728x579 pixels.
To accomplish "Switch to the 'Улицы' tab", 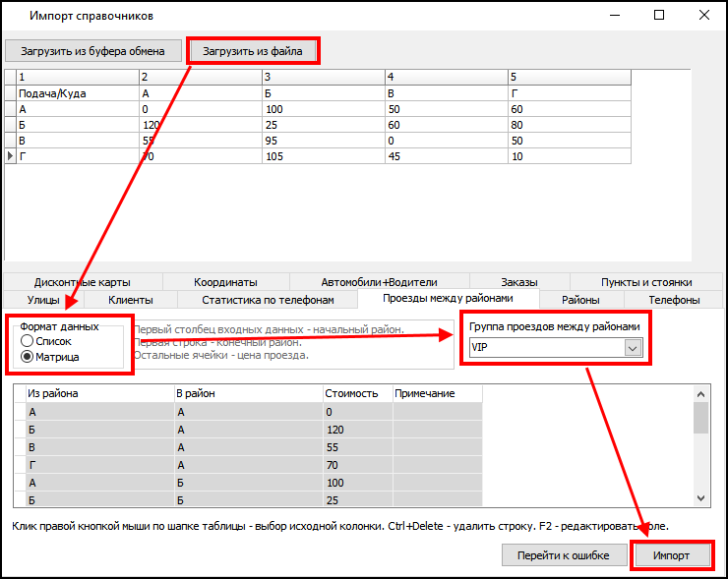I will (x=43, y=300).
